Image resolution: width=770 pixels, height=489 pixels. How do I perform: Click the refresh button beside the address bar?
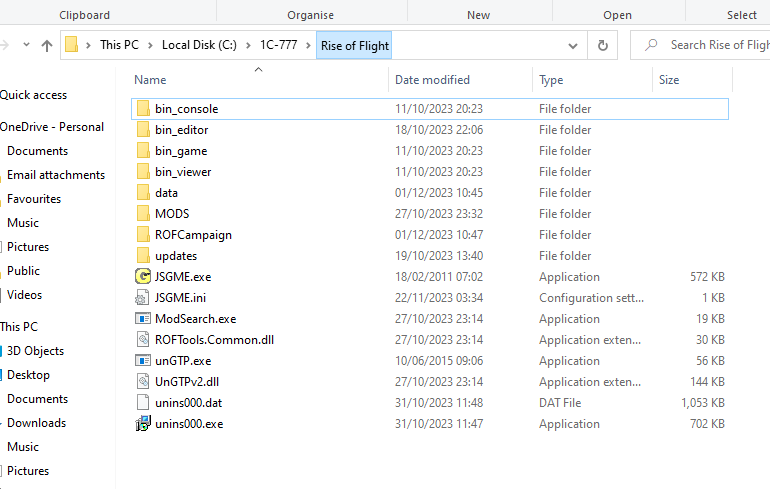[603, 45]
